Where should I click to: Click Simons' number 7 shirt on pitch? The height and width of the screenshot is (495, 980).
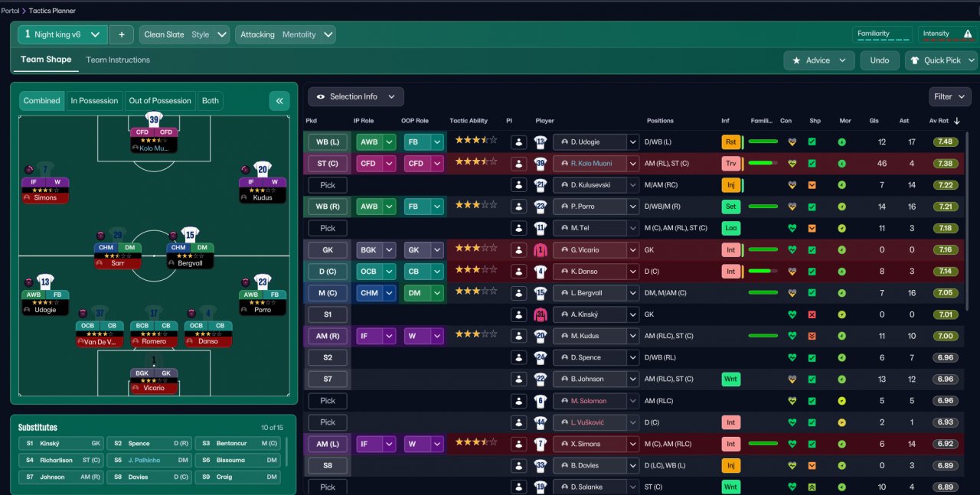45,169
